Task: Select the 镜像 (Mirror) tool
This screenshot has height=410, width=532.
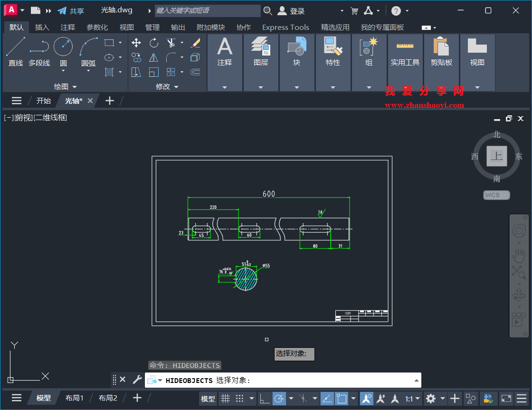Action: (x=153, y=57)
